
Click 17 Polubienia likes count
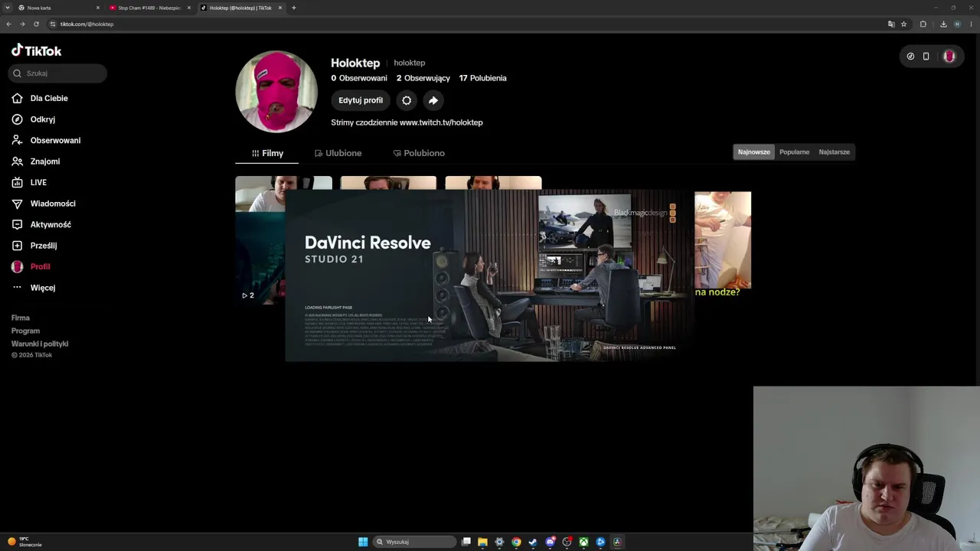(x=482, y=78)
